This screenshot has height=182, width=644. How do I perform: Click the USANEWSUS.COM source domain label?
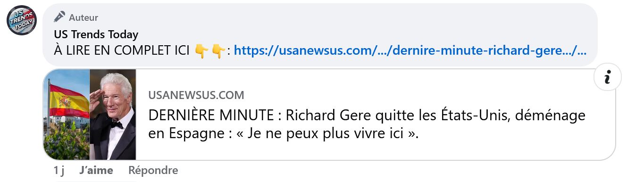196,95
